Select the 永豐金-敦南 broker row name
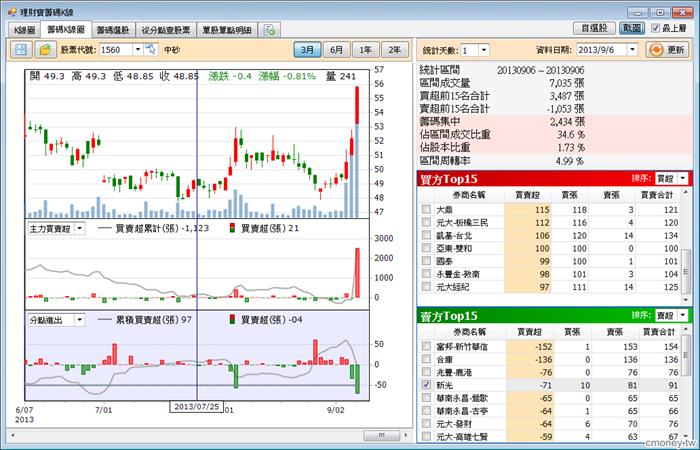The image size is (700, 450). pos(458,274)
